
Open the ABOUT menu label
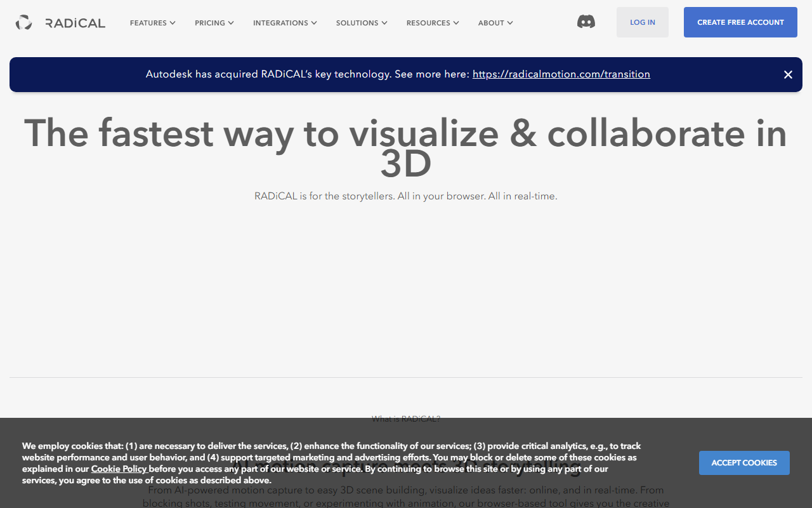click(491, 23)
